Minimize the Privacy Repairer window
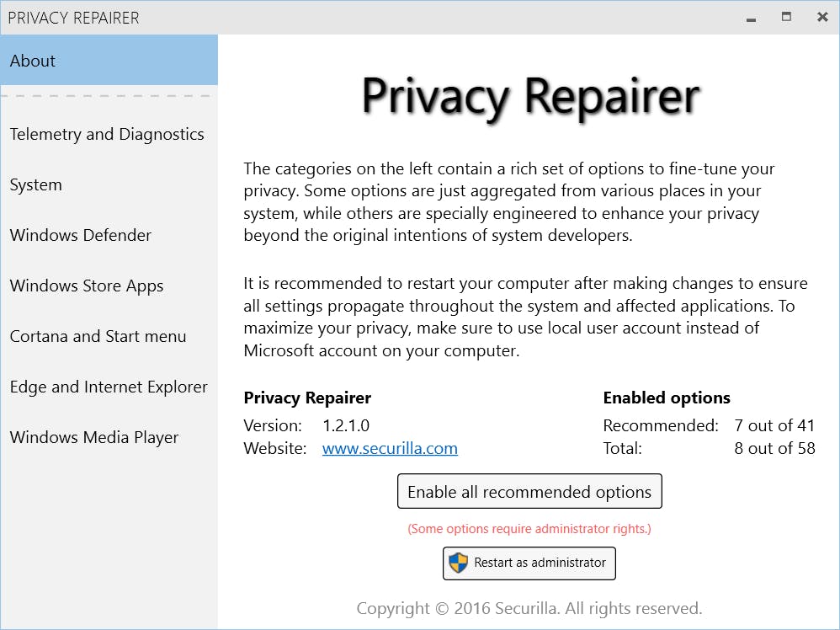The image size is (840, 630). tap(750, 17)
